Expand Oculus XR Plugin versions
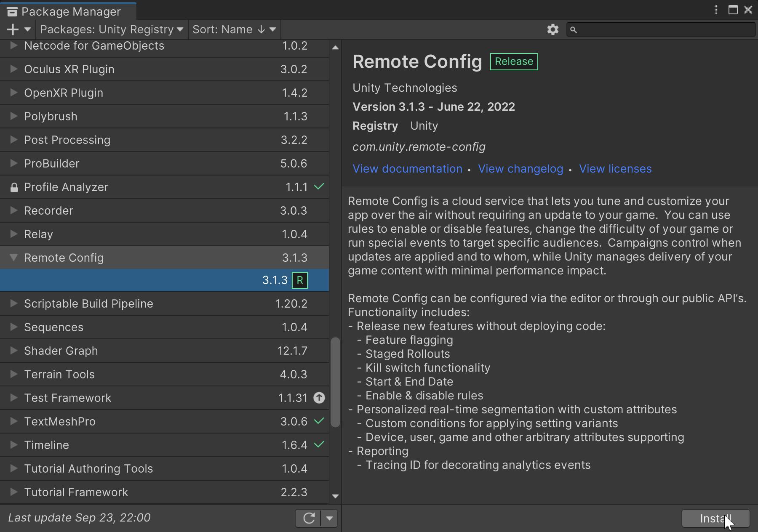The height and width of the screenshot is (532, 758). (x=13, y=69)
